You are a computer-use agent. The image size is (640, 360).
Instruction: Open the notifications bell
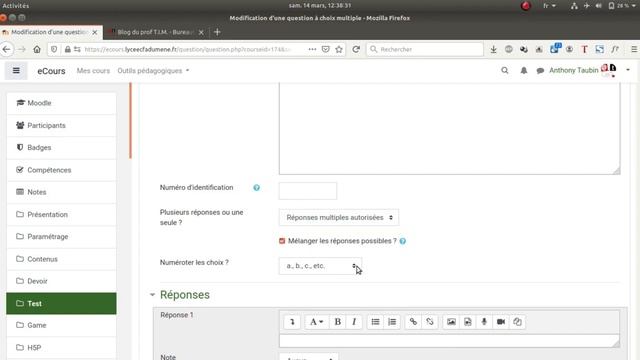[x=524, y=71]
